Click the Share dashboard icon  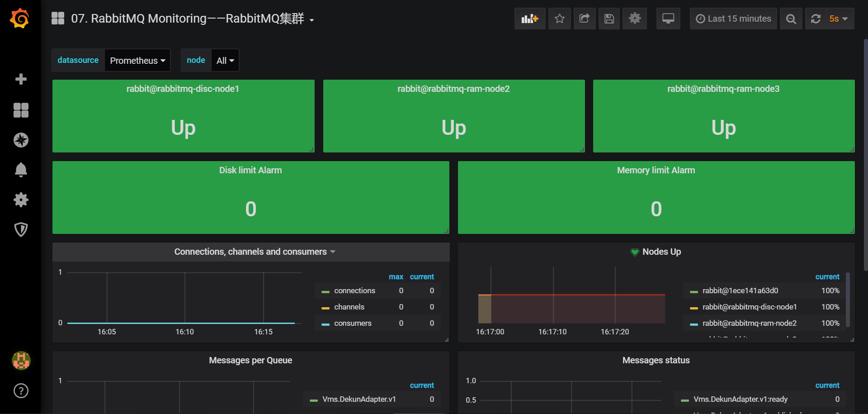click(x=585, y=19)
